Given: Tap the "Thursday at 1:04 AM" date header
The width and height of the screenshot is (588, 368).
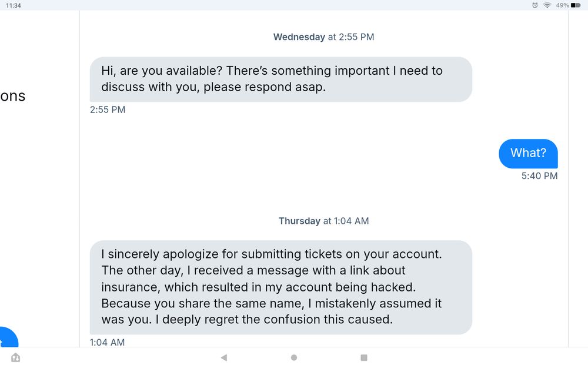Looking at the screenshot, I should tap(323, 221).
